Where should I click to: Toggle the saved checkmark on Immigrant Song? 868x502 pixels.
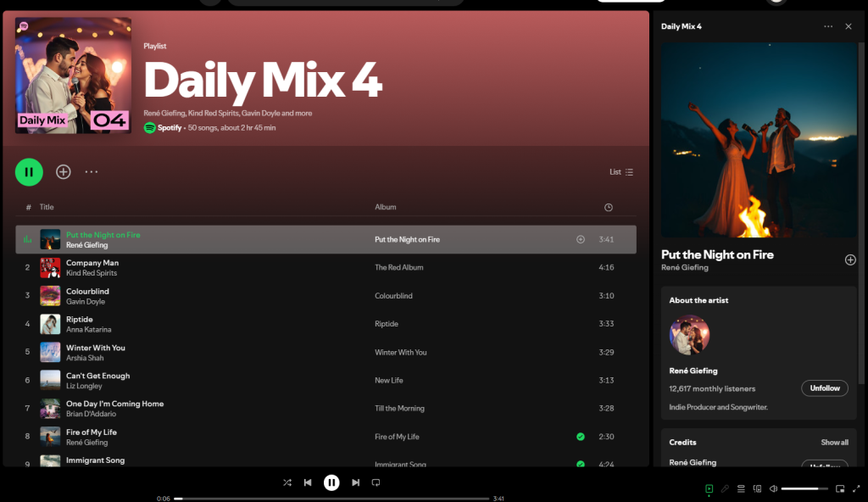580,464
